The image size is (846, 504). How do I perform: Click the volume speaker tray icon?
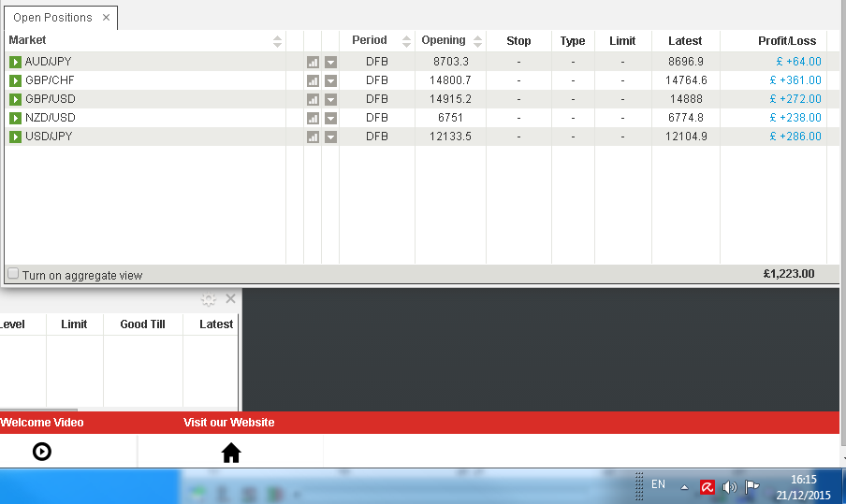point(729,487)
